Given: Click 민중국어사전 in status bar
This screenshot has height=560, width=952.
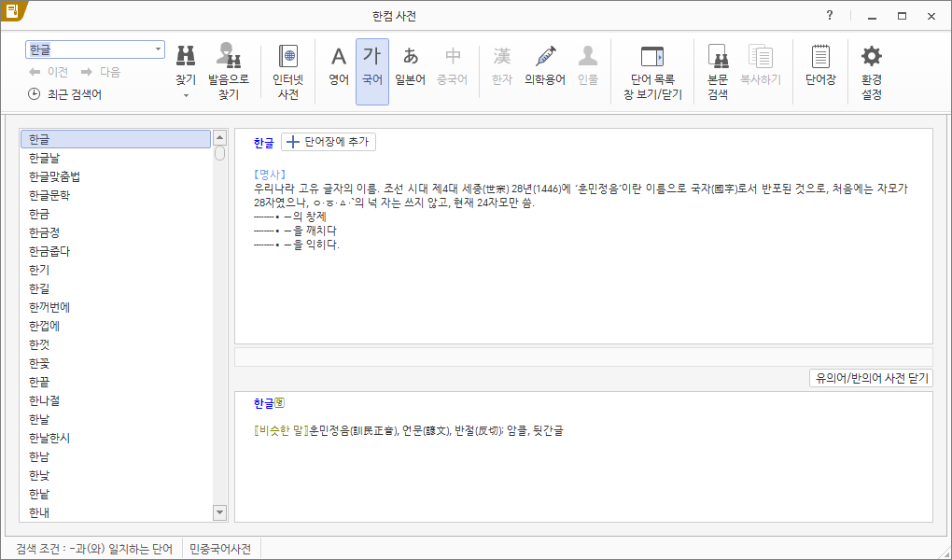Looking at the screenshot, I should [220, 549].
